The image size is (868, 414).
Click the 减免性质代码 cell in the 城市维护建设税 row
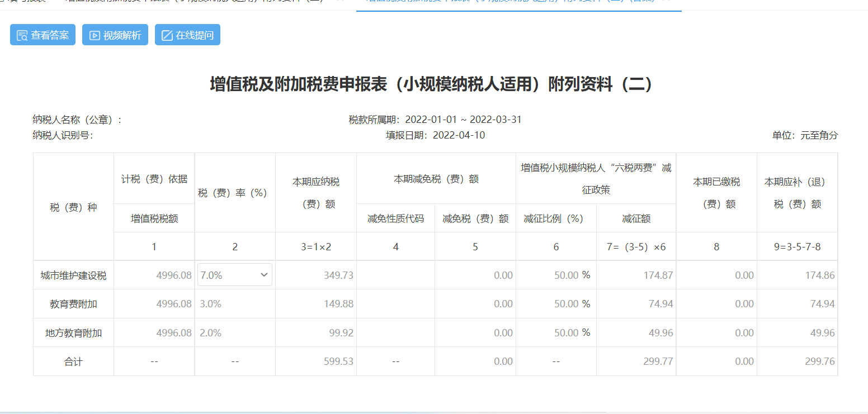[395, 275]
